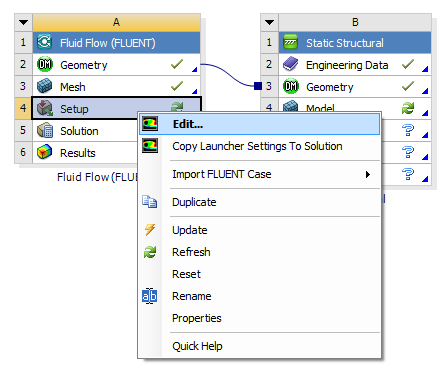Screen dimensions: 442x374
Task: Click the connection square on system B Geometry
Action: [258, 86]
